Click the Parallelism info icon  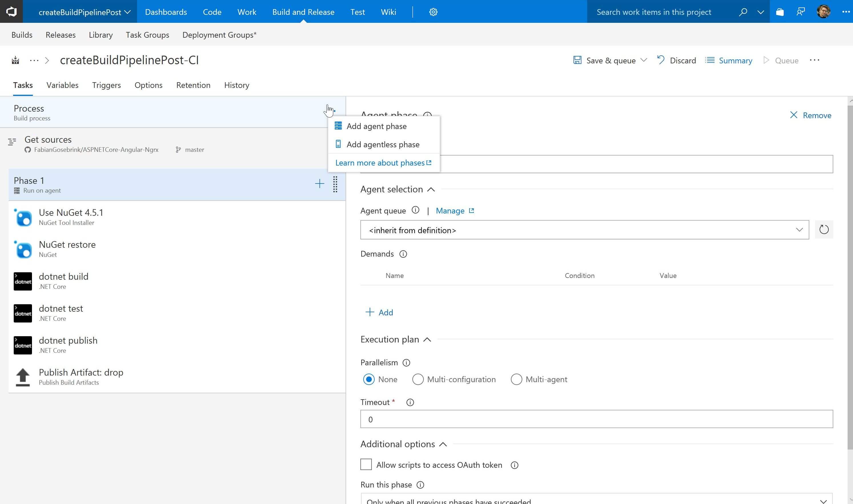pos(406,363)
